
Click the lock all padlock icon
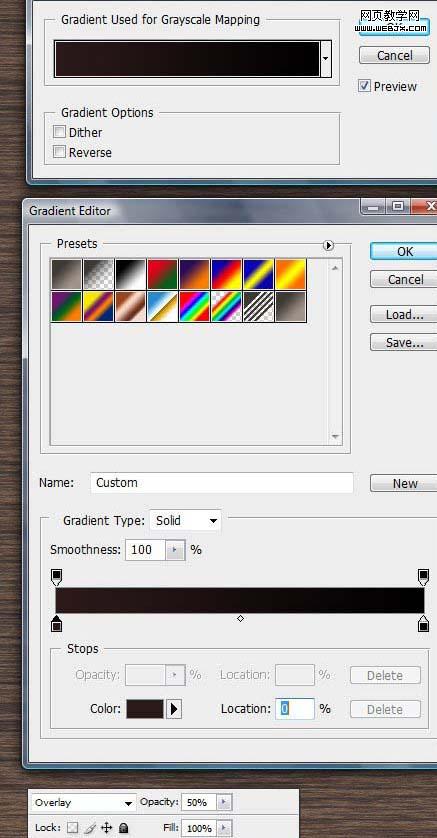[x=123, y=828]
